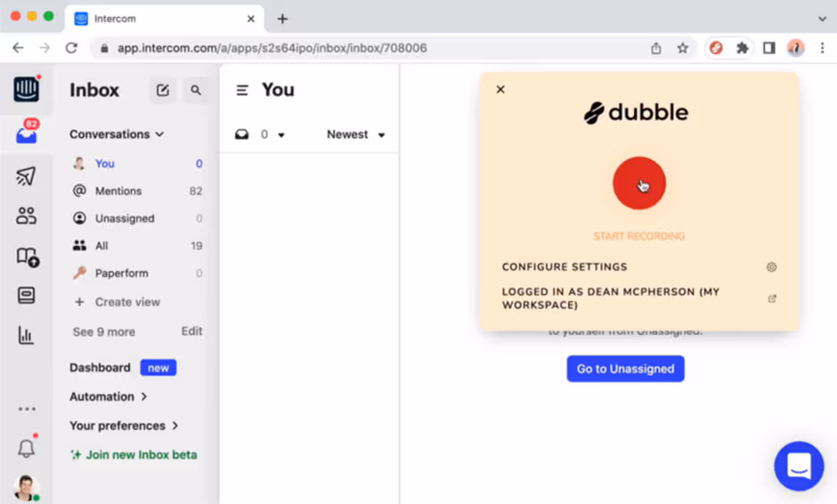Close the Intercom browser tab

(x=251, y=19)
